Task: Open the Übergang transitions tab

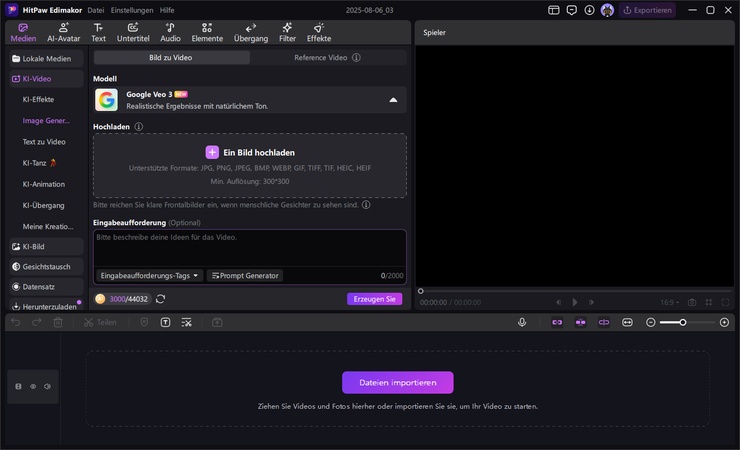Action: [x=251, y=33]
